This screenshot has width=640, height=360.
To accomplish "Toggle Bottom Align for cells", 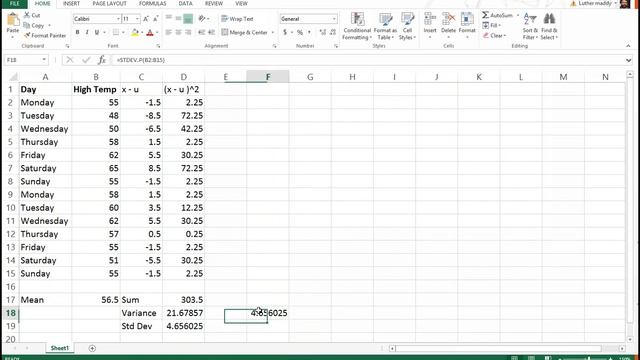I will pos(188,19).
